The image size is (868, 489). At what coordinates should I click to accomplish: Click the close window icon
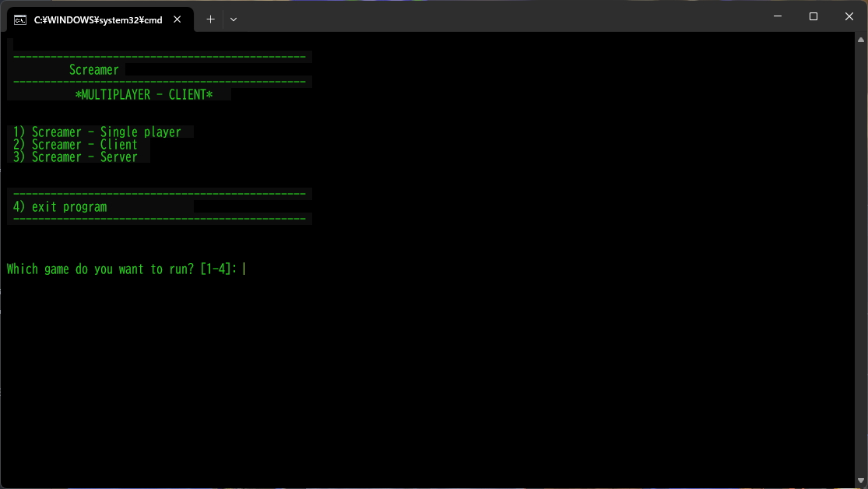click(x=849, y=16)
